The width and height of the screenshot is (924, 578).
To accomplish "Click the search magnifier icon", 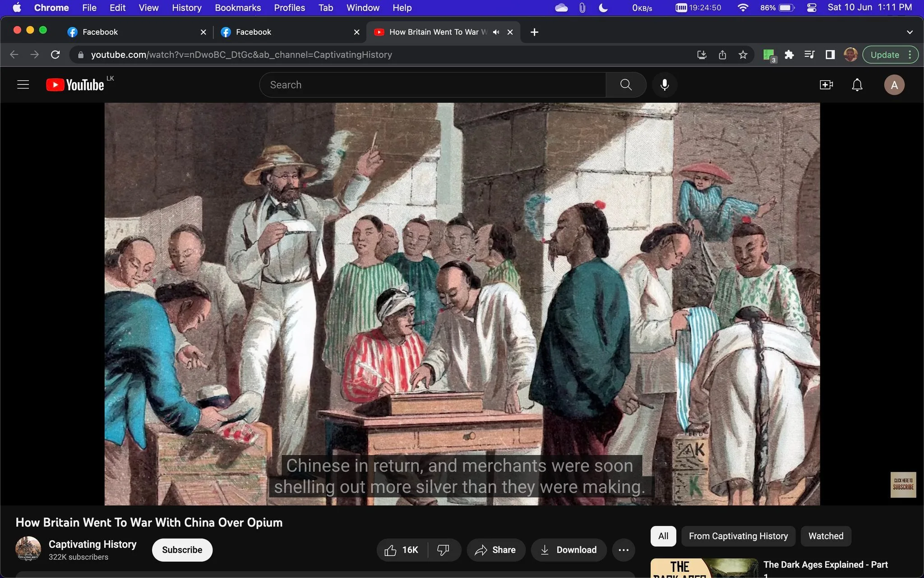I will pos(626,84).
